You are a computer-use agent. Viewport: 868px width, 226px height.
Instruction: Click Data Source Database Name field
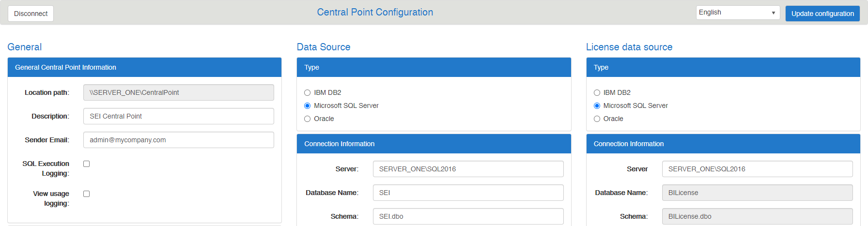(468, 193)
